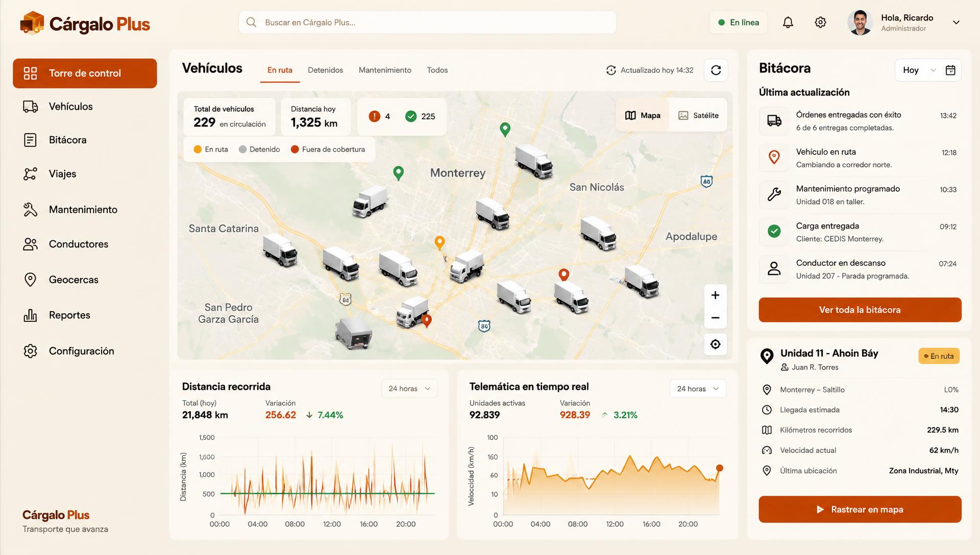This screenshot has height=555, width=980.
Task: Open Viajes in the sidebar
Action: tap(85, 174)
